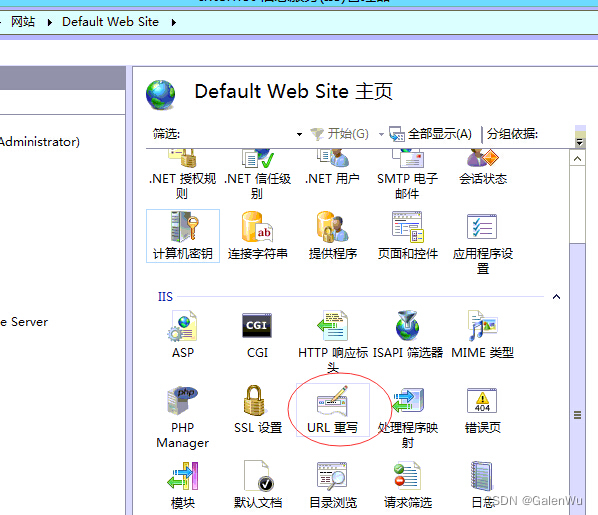Open PHP Manager feature
This screenshot has height=515, width=598.
click(183, 417)
